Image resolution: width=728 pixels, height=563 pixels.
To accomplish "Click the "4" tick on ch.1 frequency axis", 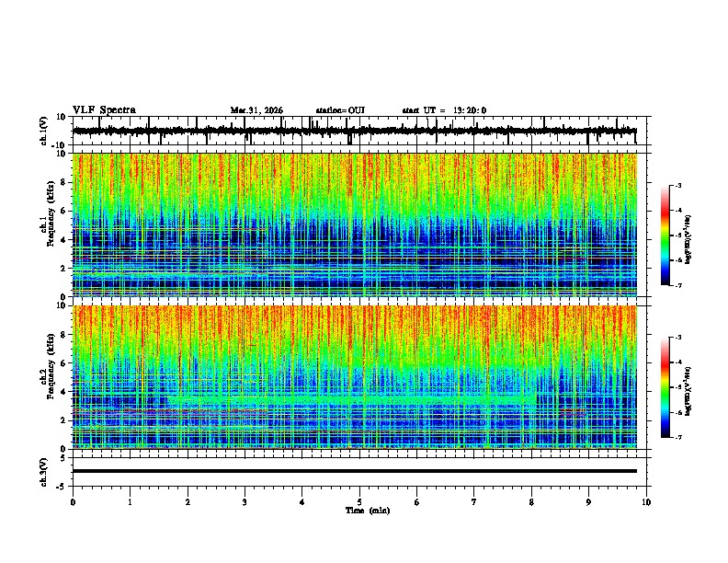I will [64, 240].
